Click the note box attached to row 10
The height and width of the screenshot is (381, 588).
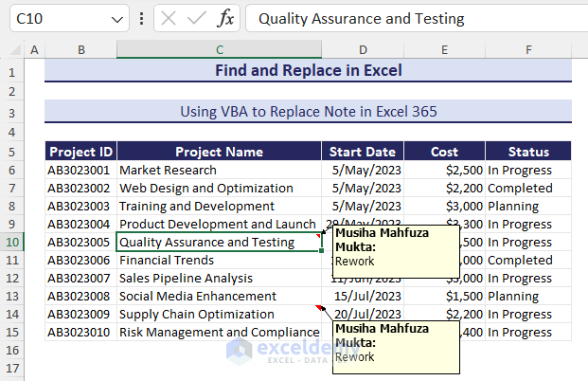(x=396, y=252)
